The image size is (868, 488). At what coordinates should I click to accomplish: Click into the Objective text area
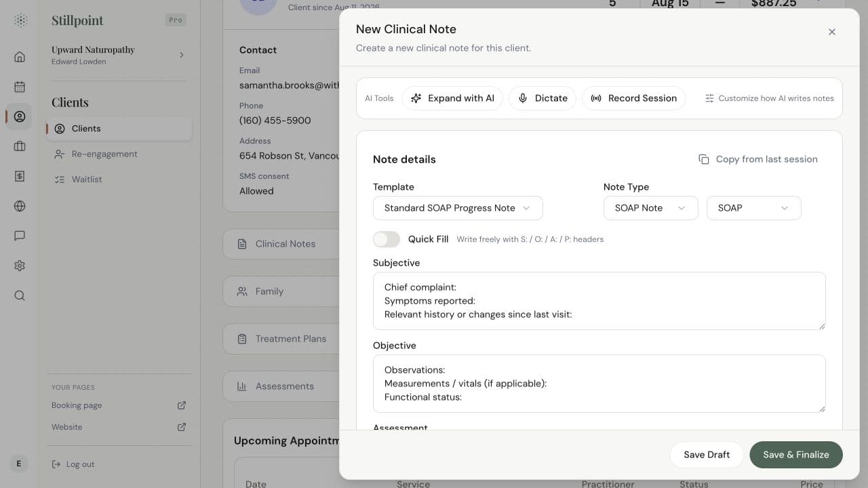pos(599,384)
